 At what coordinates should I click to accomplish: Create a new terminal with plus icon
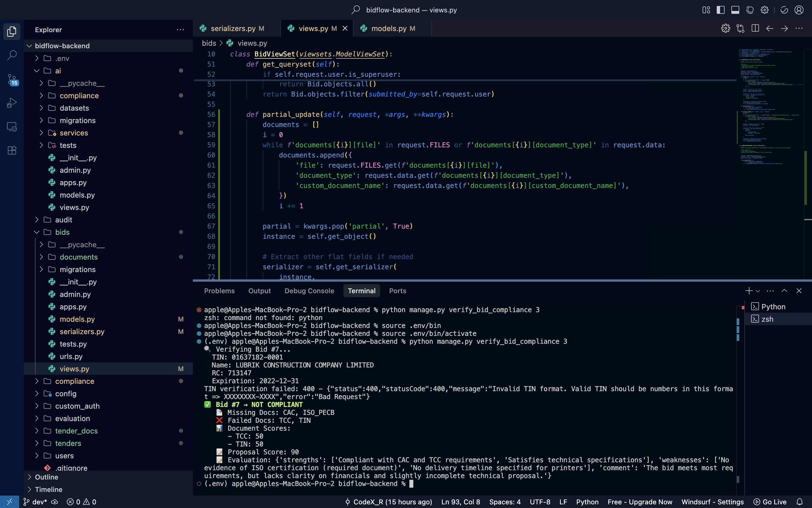click(749, 291)
